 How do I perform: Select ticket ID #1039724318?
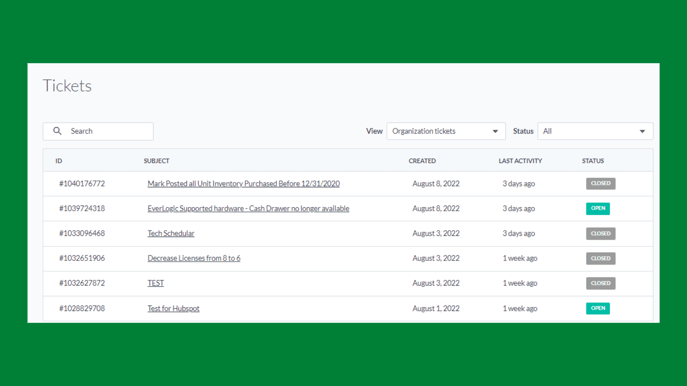[x=82, y=209]
